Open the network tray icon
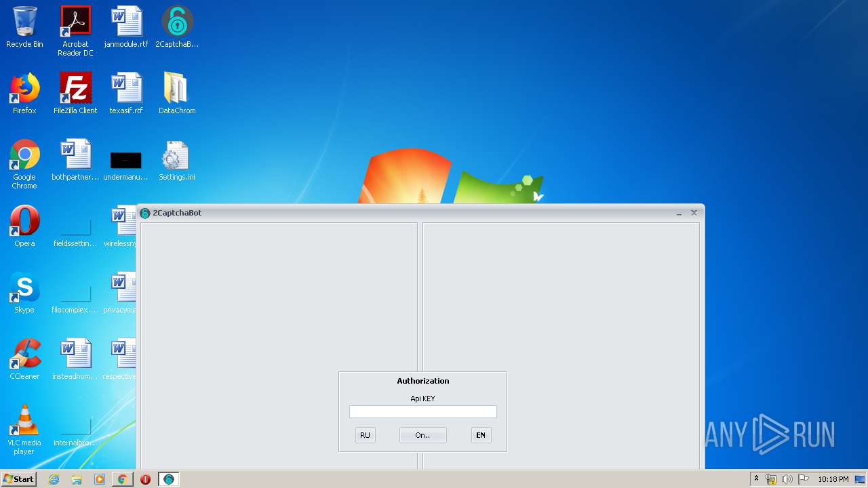The height and width of the screenshot is (488, 868). pos(771,479)
